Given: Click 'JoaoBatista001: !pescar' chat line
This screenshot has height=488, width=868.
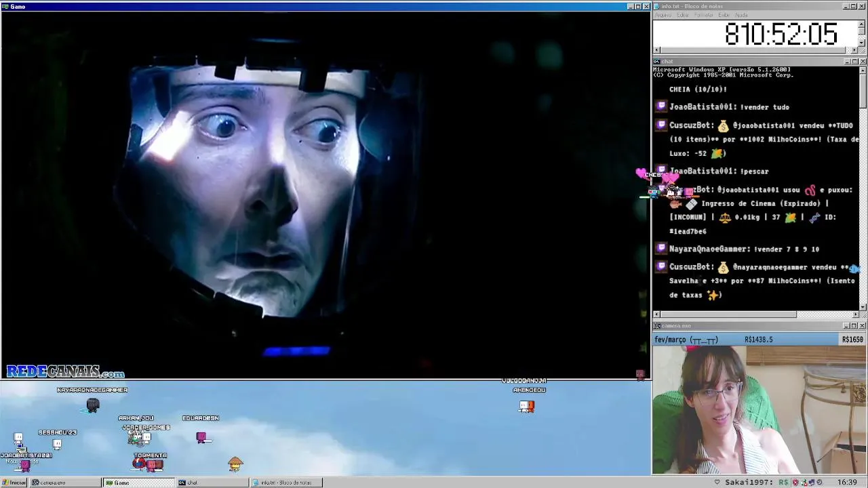Looking at the screenshot, I should pyautogui.click(x=719, y=171).
